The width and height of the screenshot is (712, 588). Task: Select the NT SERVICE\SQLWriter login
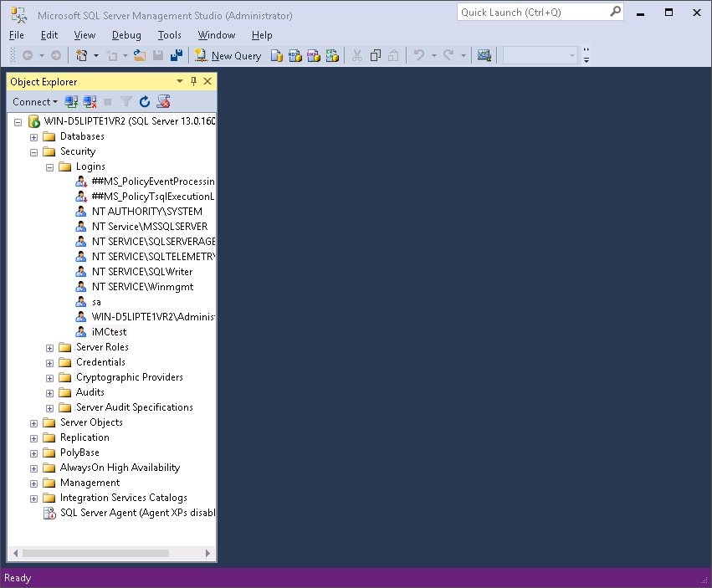(142, 272)
